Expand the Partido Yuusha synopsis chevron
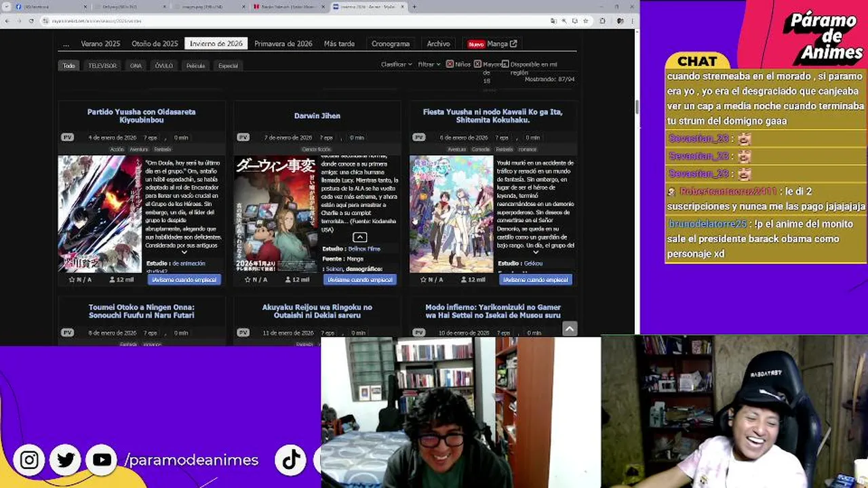Screen dimensions: 868x488 [x=184, y=252]
